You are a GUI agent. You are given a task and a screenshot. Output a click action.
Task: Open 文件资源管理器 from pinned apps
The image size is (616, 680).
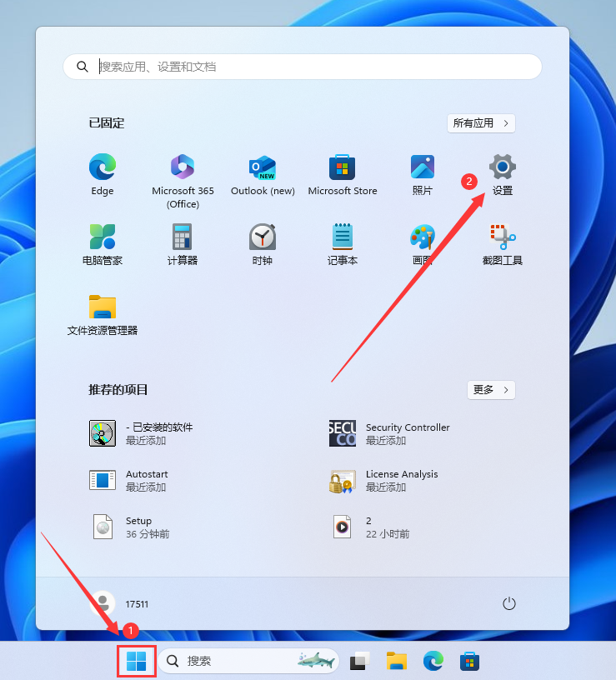[x=102, y=307]
